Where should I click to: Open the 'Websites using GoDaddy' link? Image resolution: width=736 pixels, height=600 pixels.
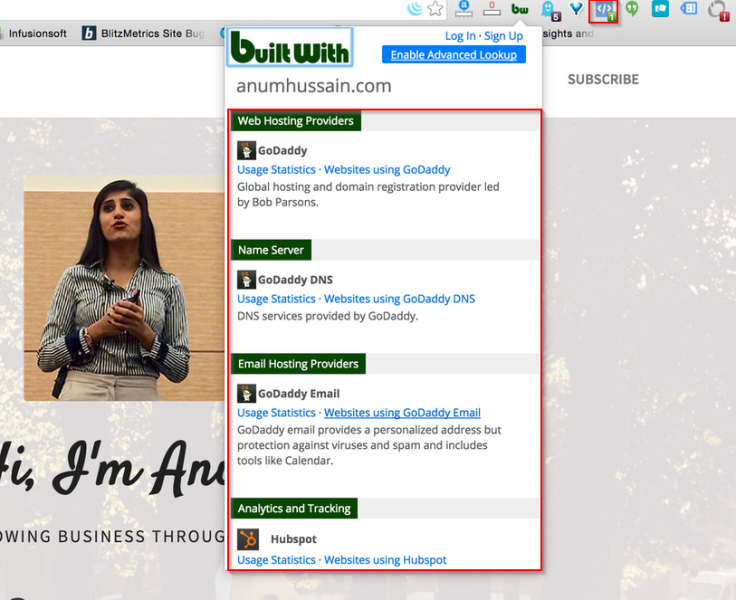coord(387,169)
